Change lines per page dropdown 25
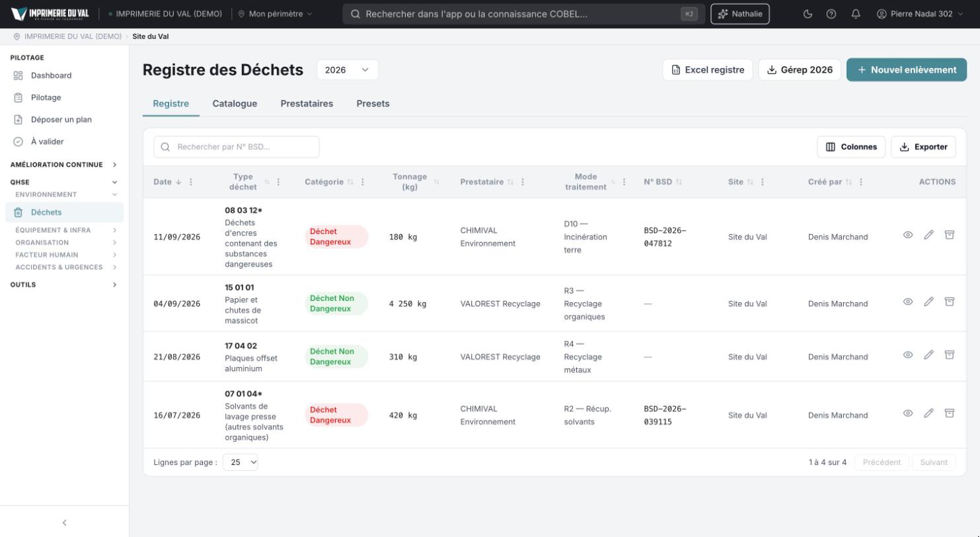980x537 pixels. point(241,462)
